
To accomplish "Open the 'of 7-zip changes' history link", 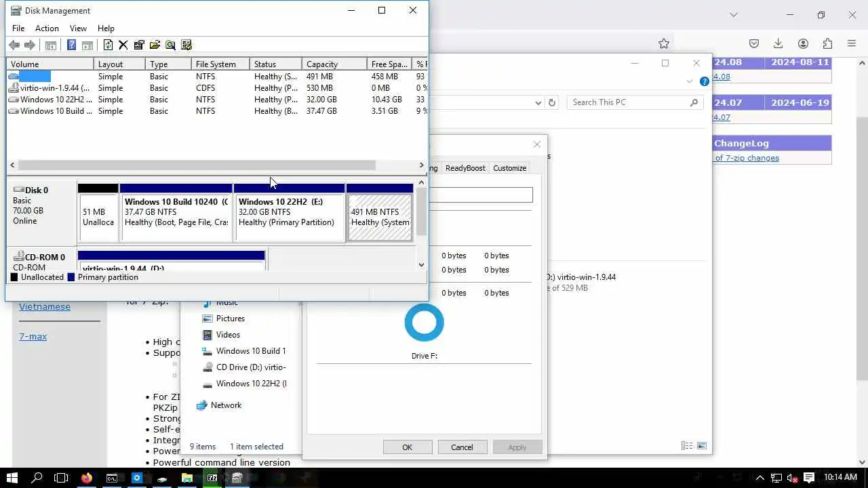I will (747, 158).
